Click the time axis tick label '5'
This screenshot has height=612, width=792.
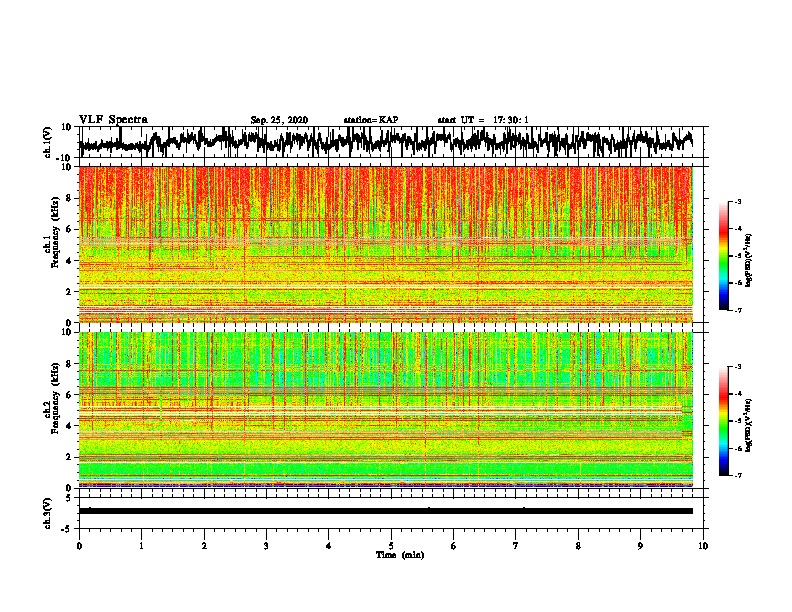391,546
